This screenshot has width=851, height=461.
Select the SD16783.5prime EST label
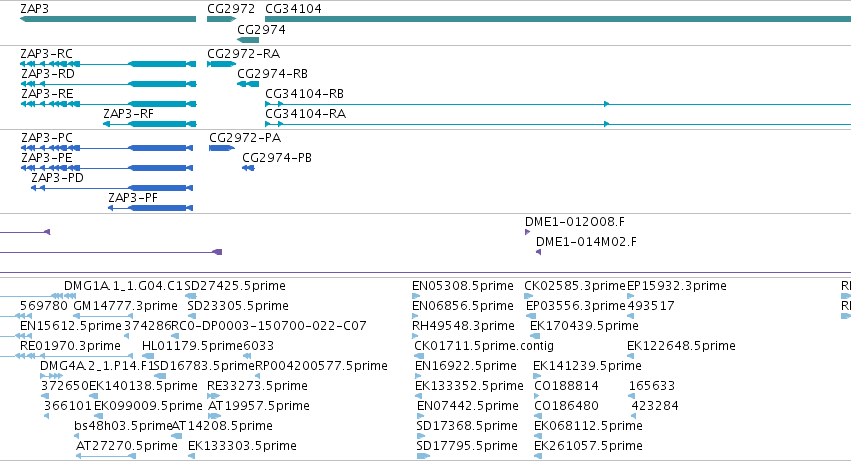(x=204, y=367)
